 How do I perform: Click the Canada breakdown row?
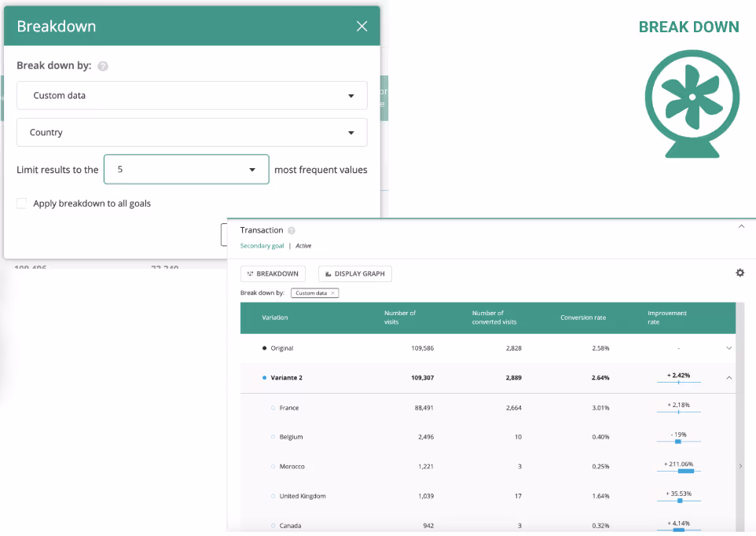tap(488, 524)
